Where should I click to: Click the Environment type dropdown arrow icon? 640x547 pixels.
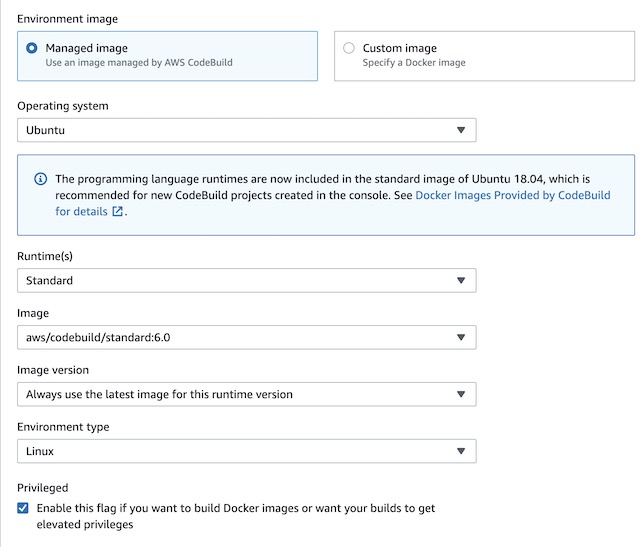(x=460, y=451)
